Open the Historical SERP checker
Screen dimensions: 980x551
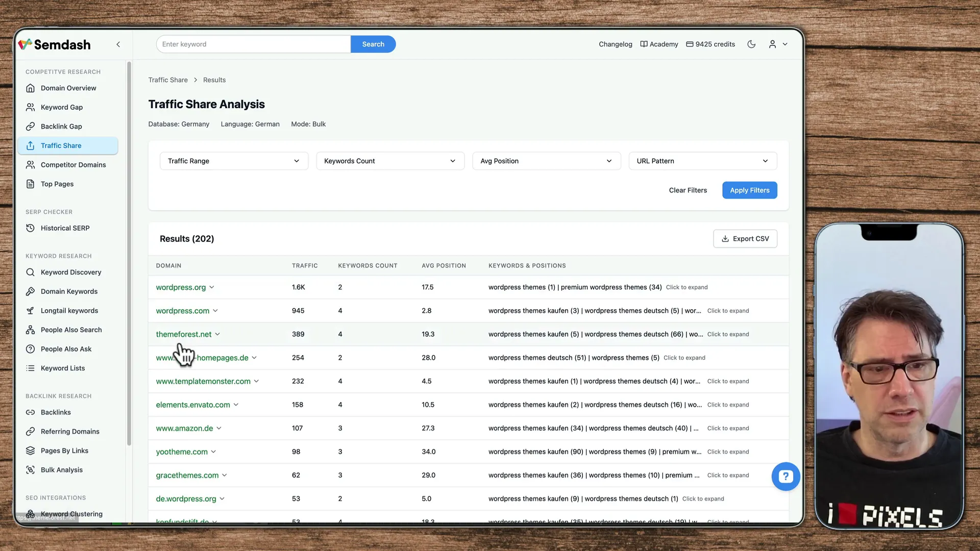point(65,228)
